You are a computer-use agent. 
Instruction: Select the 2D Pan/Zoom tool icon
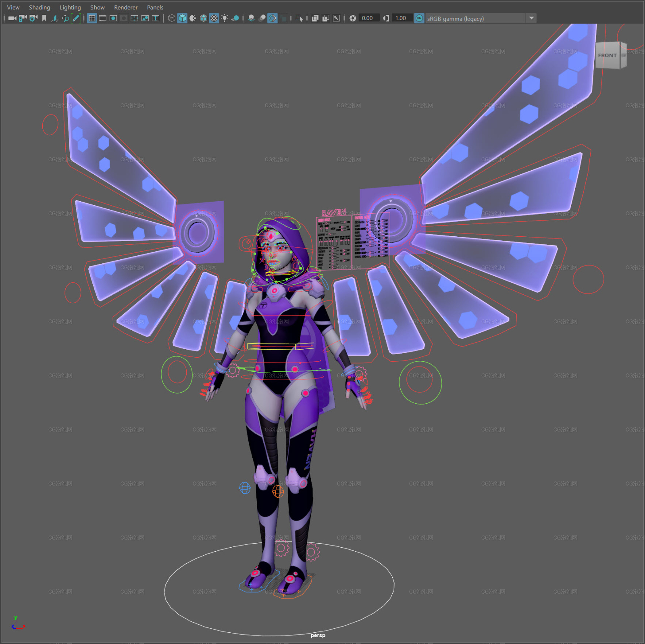pos(65,18)
